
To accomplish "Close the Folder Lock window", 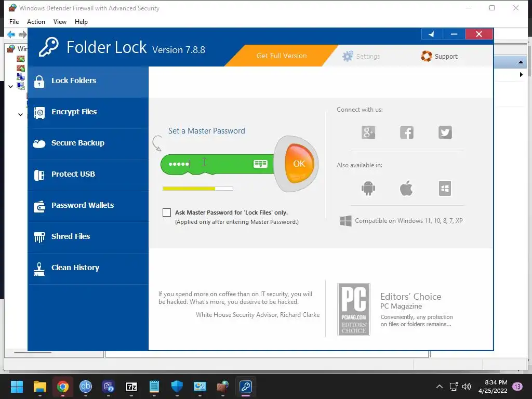I will [478, 34].
